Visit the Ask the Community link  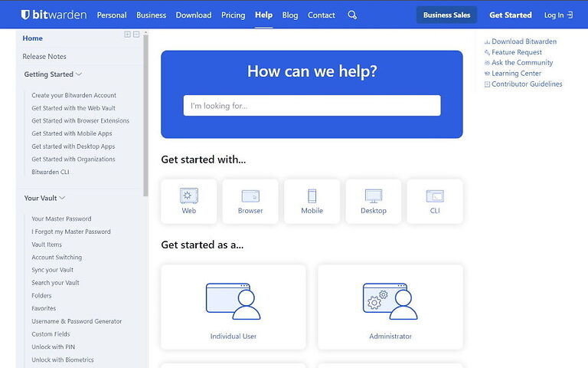[522, 63]
